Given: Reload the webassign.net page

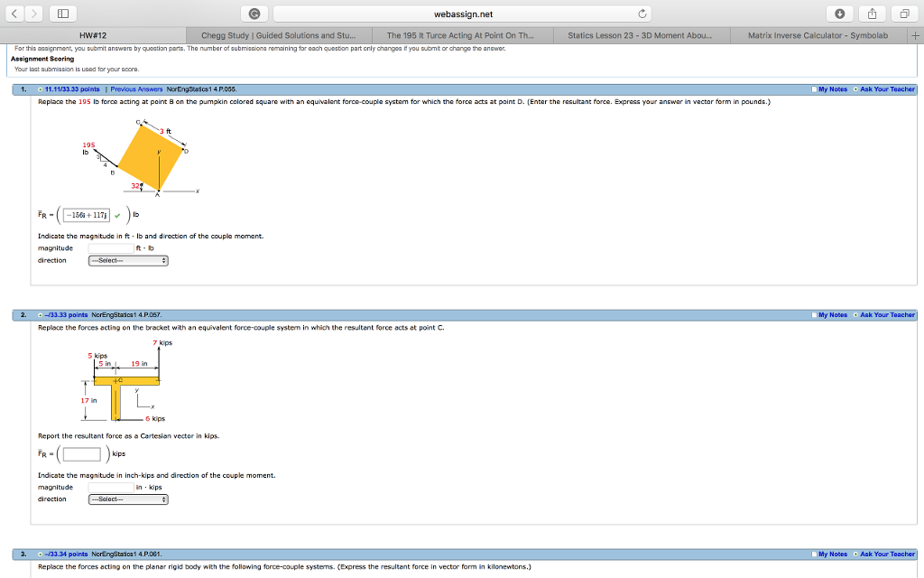Looking at the screenshot, I should (x=642, y=14).
